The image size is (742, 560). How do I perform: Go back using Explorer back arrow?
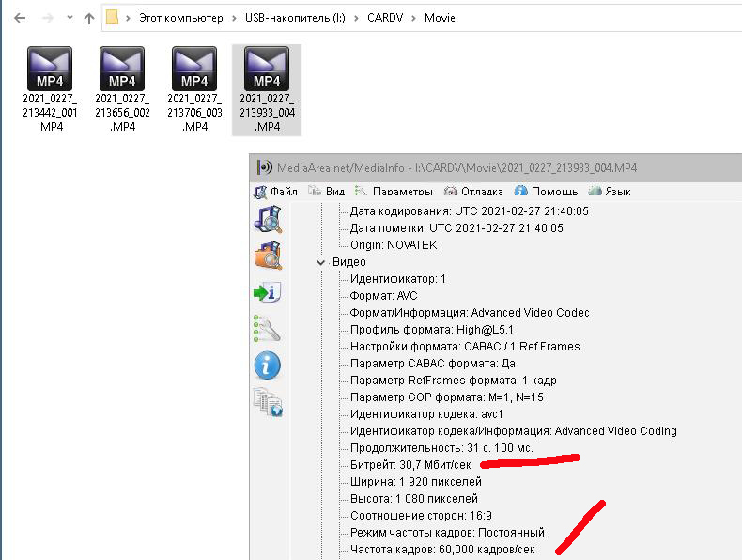(x=21, y=18)
